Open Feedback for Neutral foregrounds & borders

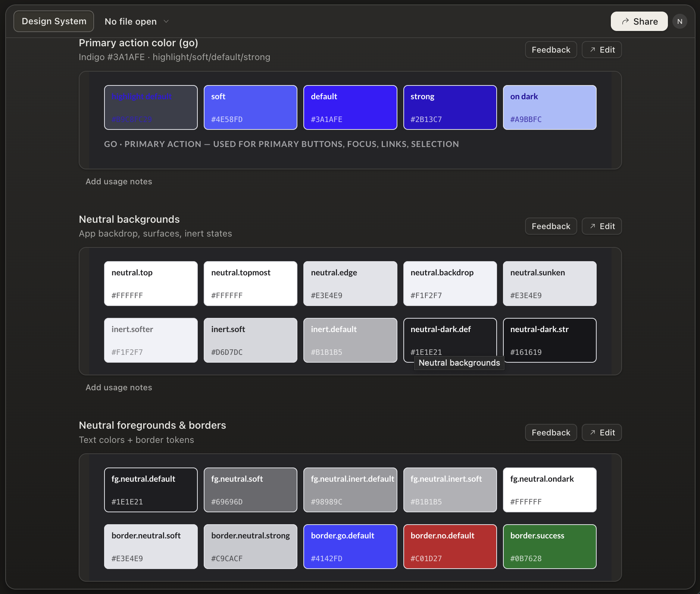tap(551, 432)
